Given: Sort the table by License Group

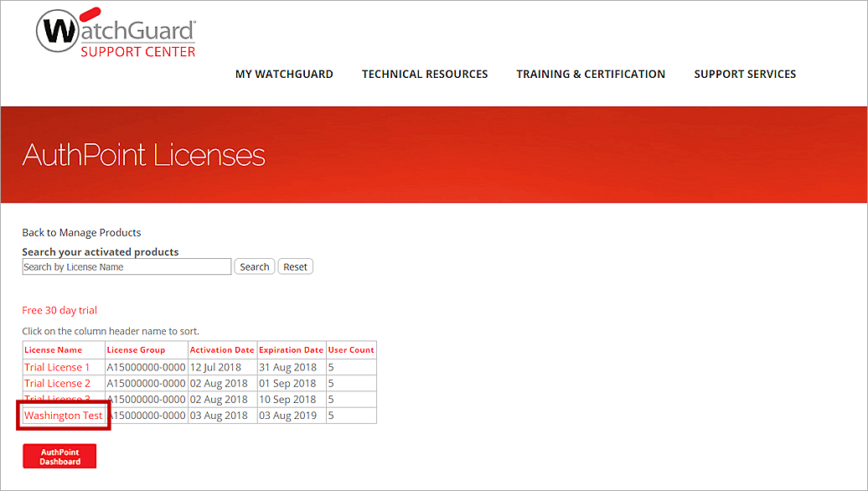Looking at the screenshot, I should tap(136, 350).
